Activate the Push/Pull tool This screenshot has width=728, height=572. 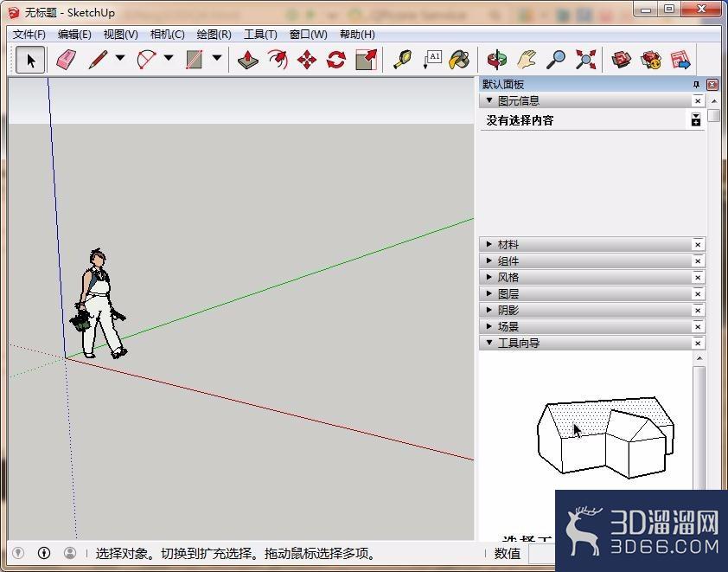[x=247, y=60]
